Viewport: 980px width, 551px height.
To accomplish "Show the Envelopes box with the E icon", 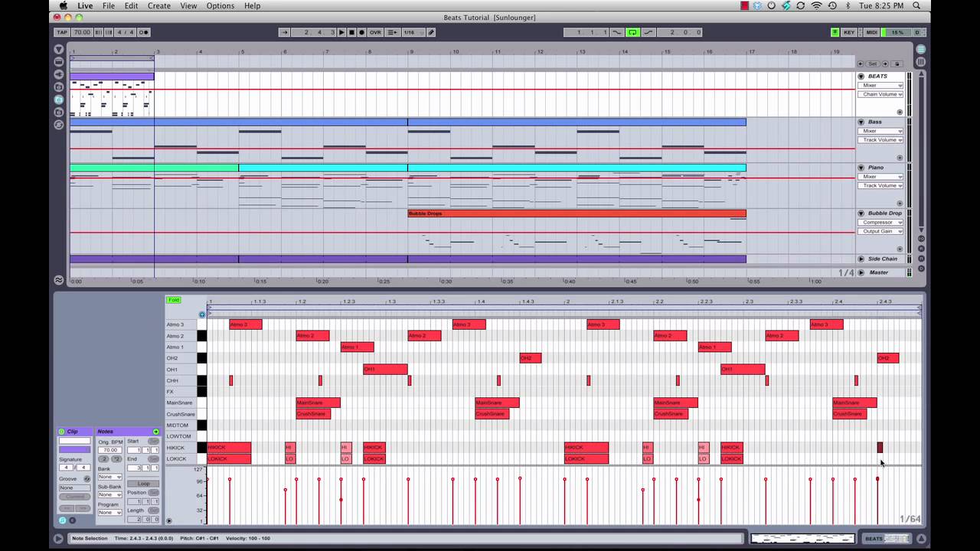I will 72,520.
